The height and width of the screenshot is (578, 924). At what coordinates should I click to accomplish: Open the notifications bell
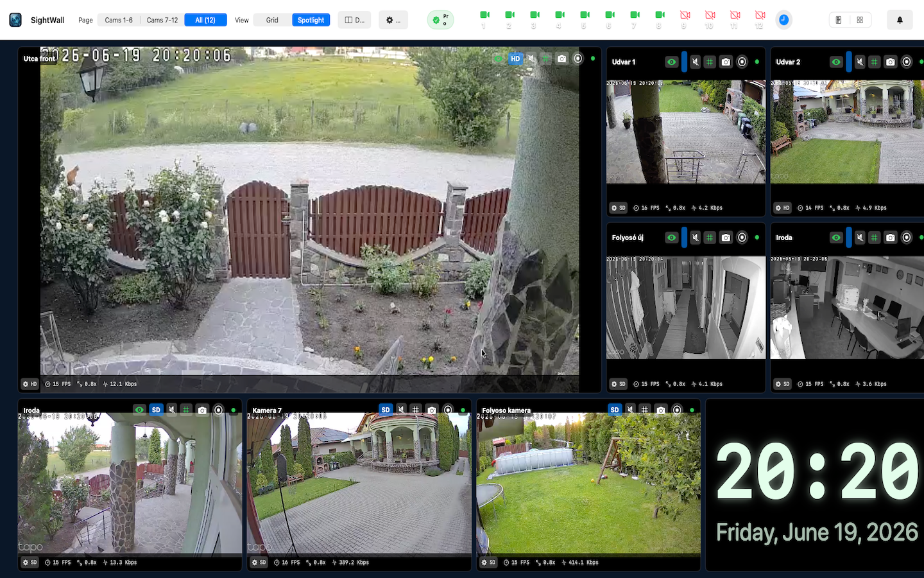pos(900,20)
